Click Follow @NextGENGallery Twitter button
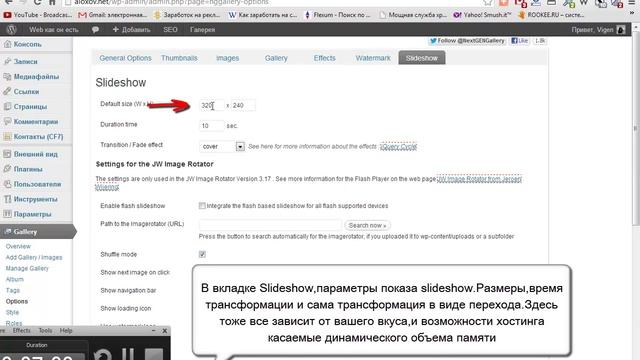Screen dimensions: 640x360 tap(467, 41)
